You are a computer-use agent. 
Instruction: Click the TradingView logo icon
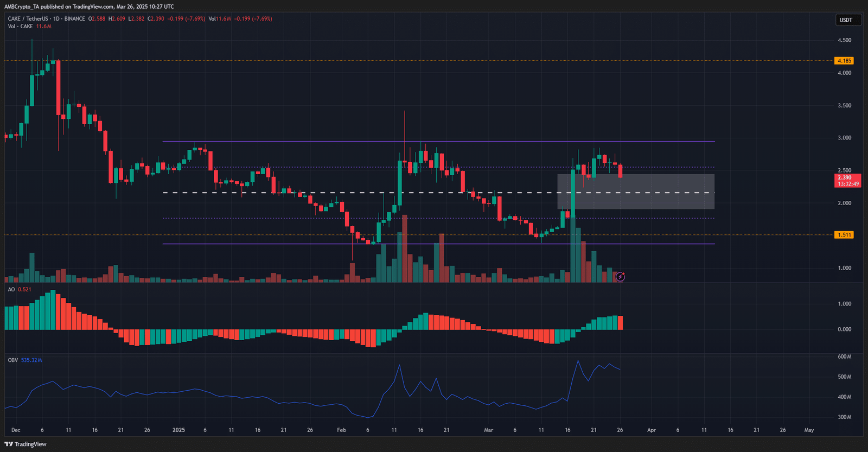coord(9,444)
